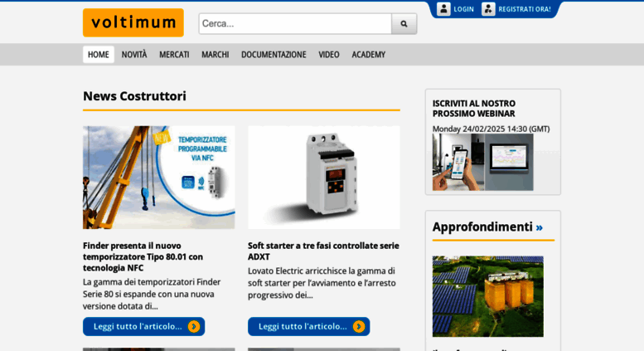This screenshot has width=644, height=351.
Task: Open the ACADEMY menu
Action: click(x=368, y=55)
